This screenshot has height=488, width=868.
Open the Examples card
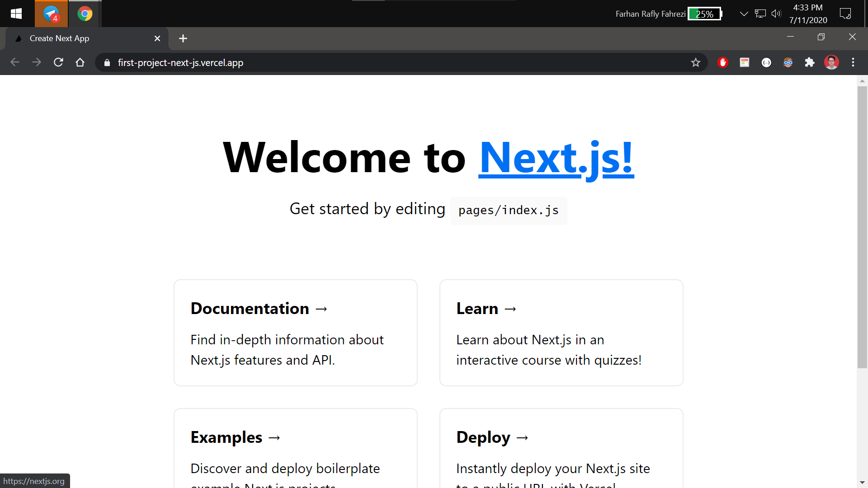tap(296, 448)
